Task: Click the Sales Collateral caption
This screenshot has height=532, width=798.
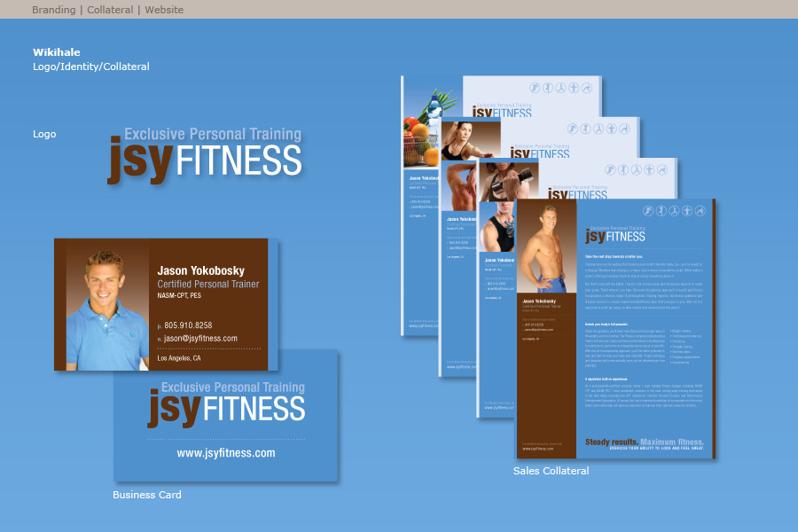Action: (x=551, y=471)
